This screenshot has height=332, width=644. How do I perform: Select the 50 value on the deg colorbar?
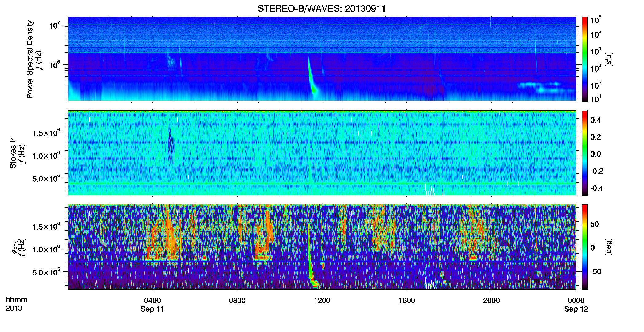(595, 224)
